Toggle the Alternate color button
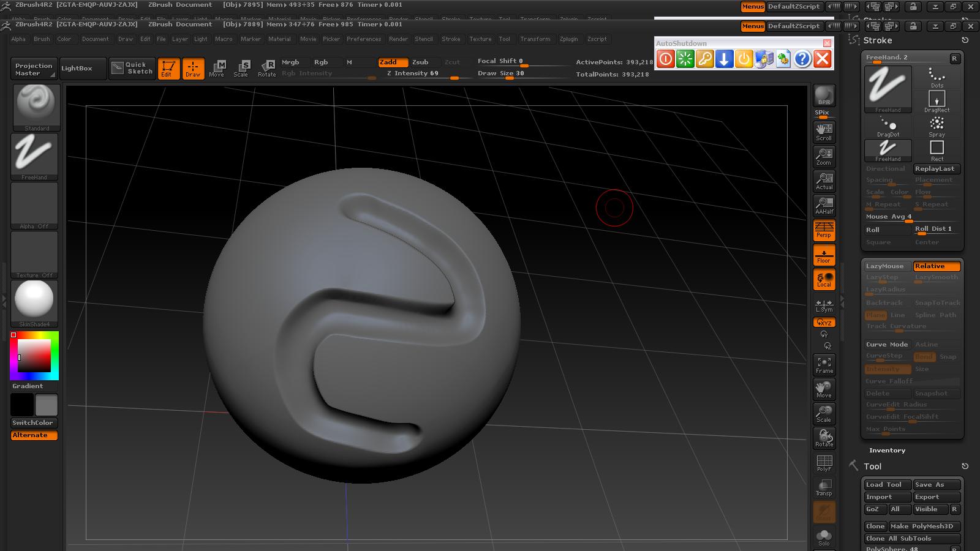This screenshot has width=980, height=551. pos(34,435)
